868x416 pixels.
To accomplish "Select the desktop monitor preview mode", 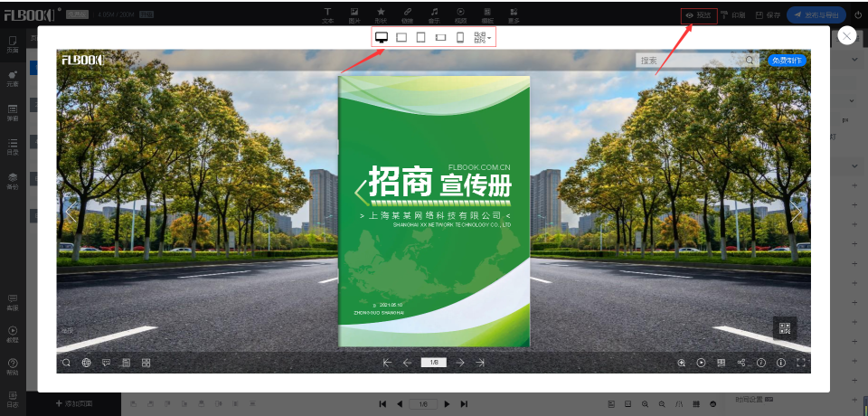I will (x=382, y=37).
